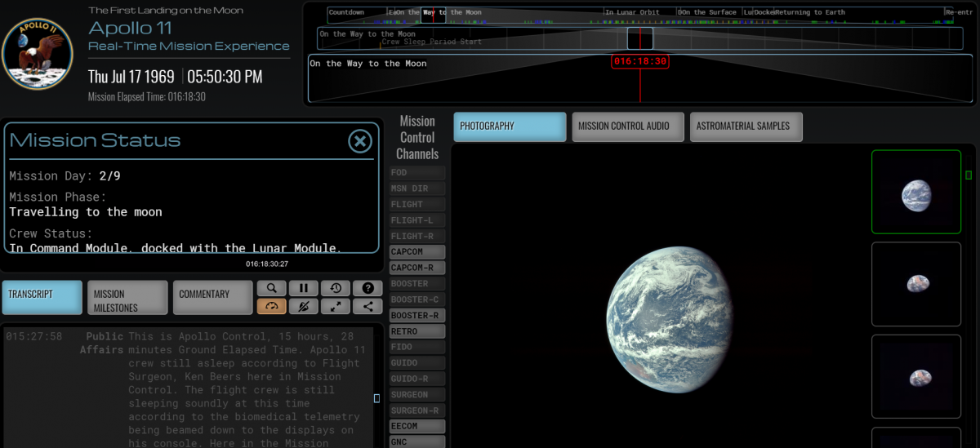Viewport: 980px width, 448px height.
Task: Click the Apollo 11 mission patch logo
Action: (x=38, y=54)
